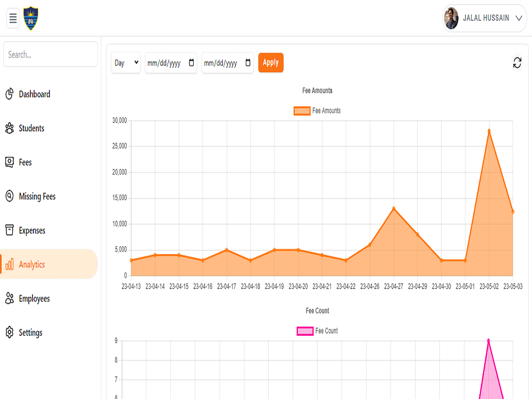Select the Students sidebar icon
The width and height of the screenshot is (532, 399).
pos(9,128)
